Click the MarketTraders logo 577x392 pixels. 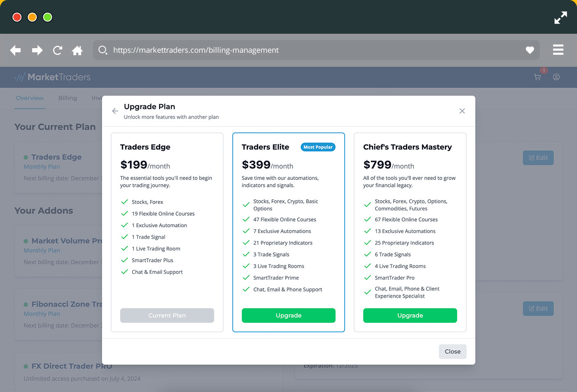(x=53, y=77)
